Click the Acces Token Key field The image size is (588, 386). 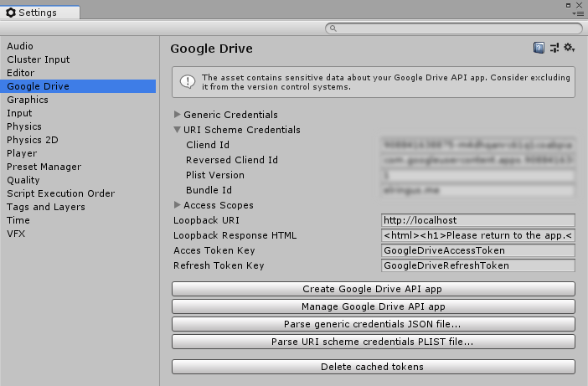(477, 250)
